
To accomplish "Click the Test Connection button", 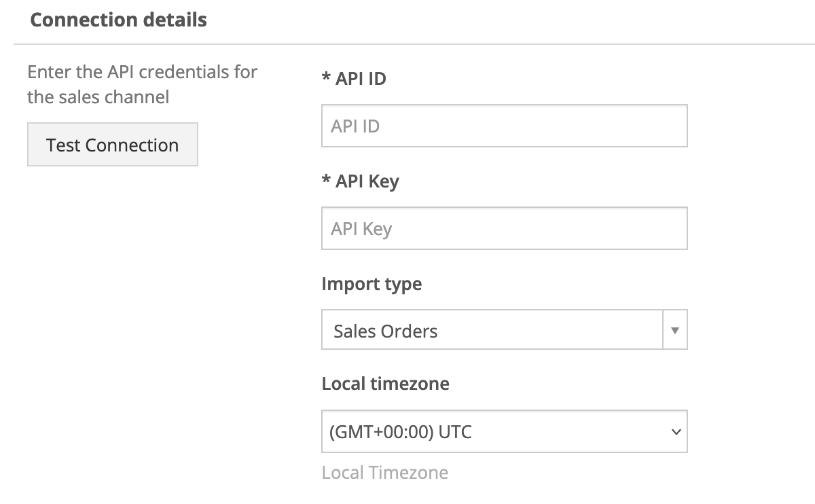I will [113, 145].
